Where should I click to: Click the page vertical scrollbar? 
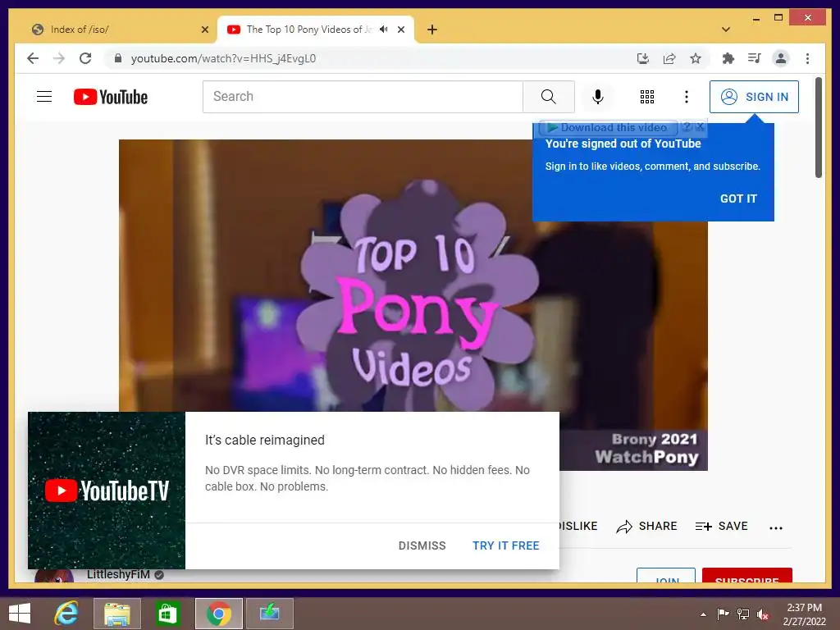[819, 127]
